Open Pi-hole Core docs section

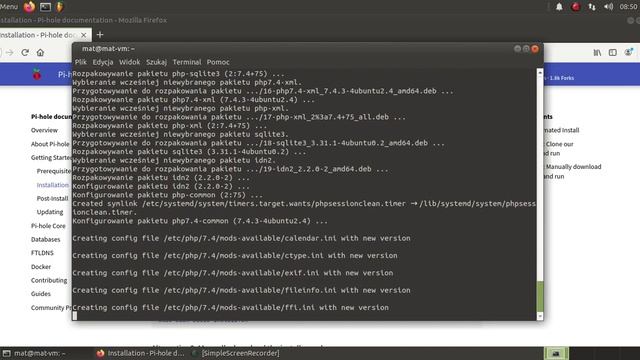[x=48, y=226]
